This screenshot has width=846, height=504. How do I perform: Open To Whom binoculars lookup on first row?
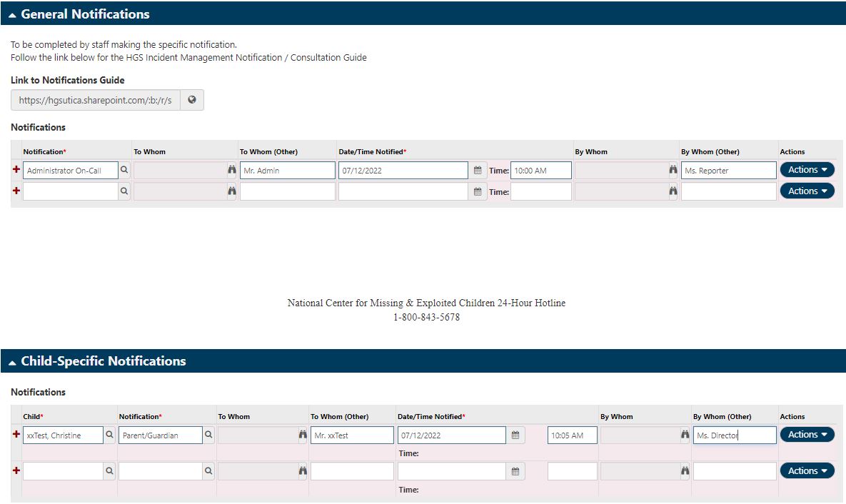click(232, 170)
